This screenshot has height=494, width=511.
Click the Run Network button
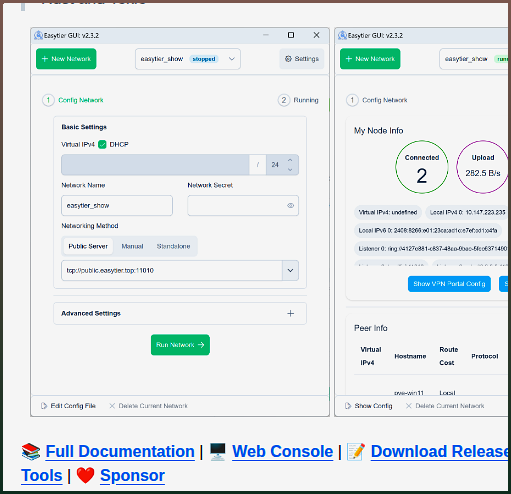[180, 345]
